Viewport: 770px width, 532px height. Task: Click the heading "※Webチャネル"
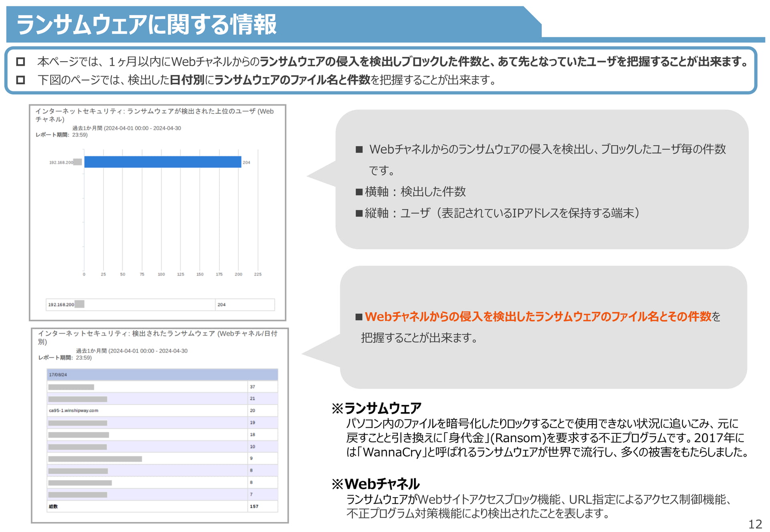click(x=376, y=484)
